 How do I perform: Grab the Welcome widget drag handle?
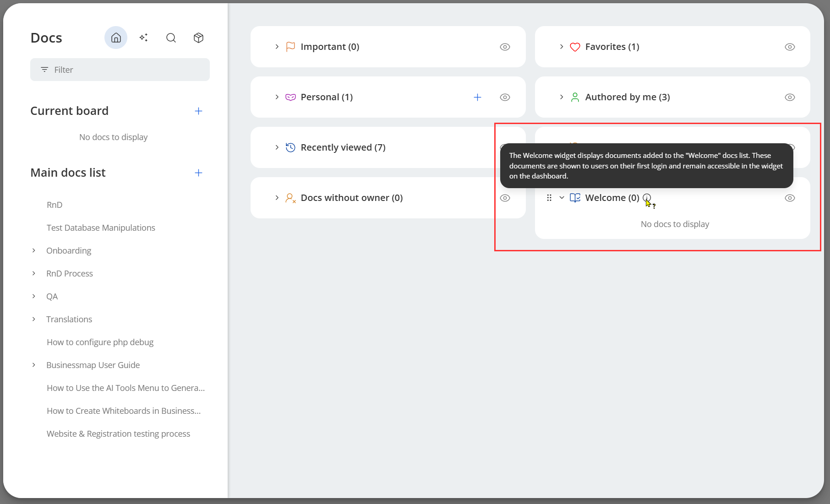(549, 198)
